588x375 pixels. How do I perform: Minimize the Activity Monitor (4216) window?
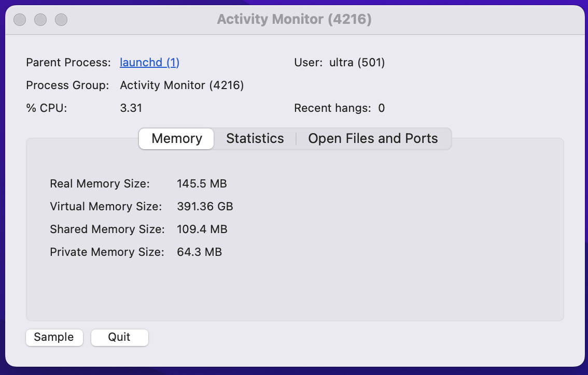(40, 20)
